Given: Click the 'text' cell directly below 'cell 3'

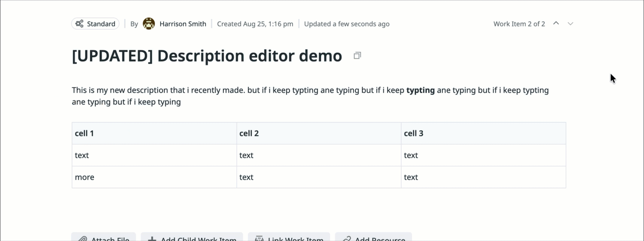Looking at the screenshot, I should tap(484, 155).
